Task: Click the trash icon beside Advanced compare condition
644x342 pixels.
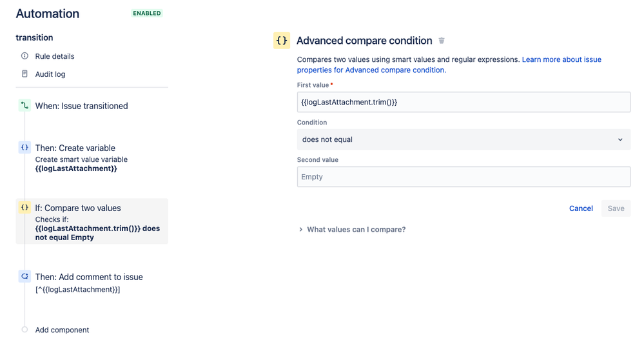Action: [x=442, y=41]
